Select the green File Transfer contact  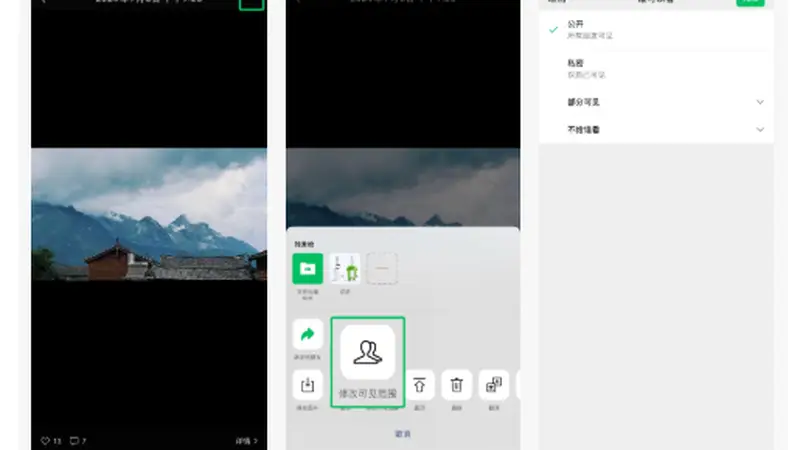308,268
